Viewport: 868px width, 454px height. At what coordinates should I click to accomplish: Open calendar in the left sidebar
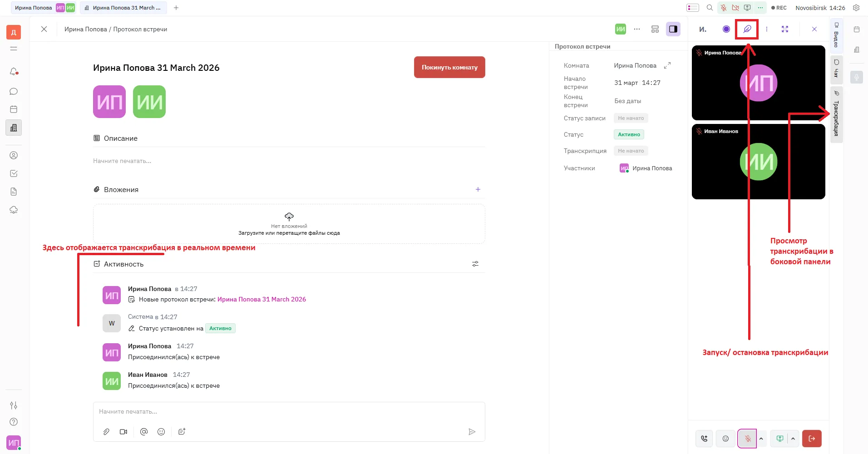[14, 109]
